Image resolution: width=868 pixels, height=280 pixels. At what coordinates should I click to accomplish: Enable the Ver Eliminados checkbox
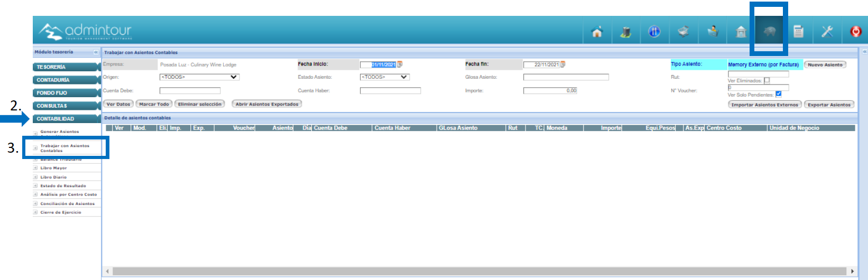point(767,81)
